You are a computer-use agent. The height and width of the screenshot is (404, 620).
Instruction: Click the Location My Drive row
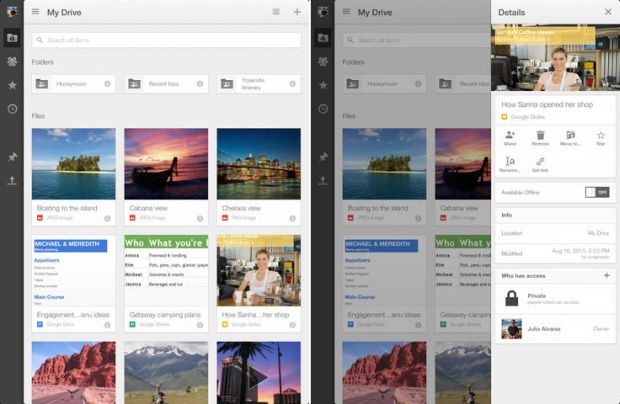555,233
